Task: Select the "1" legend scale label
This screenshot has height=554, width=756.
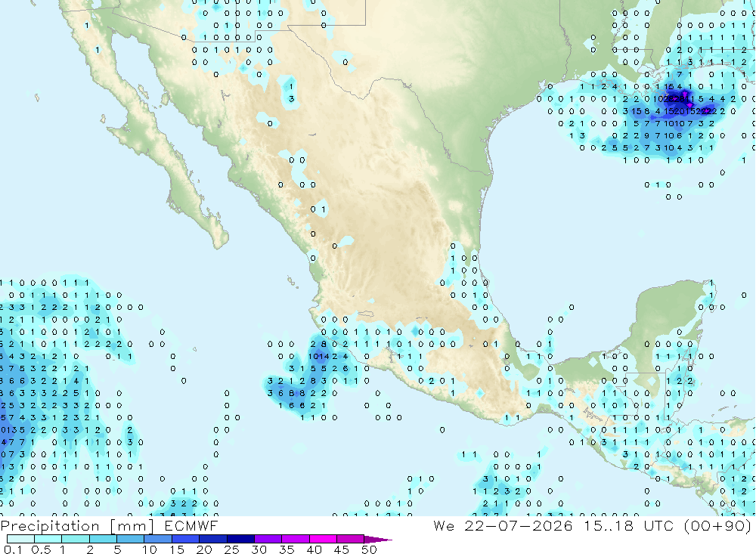Action: [63, 549]
